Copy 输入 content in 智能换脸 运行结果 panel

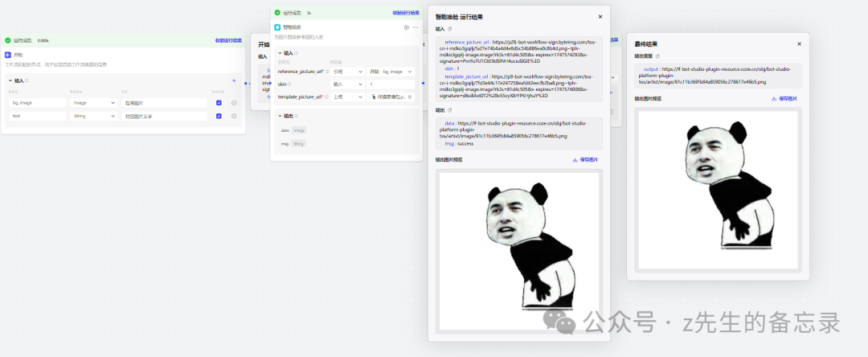coord(449,29)
